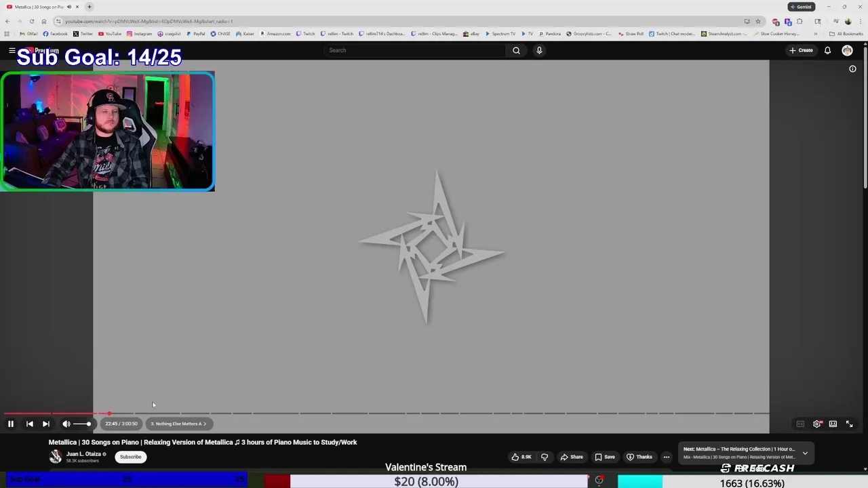Open Gemini in Chrome
The height and width of the screenshot is (488, 868).
click(x=801, y=7)
